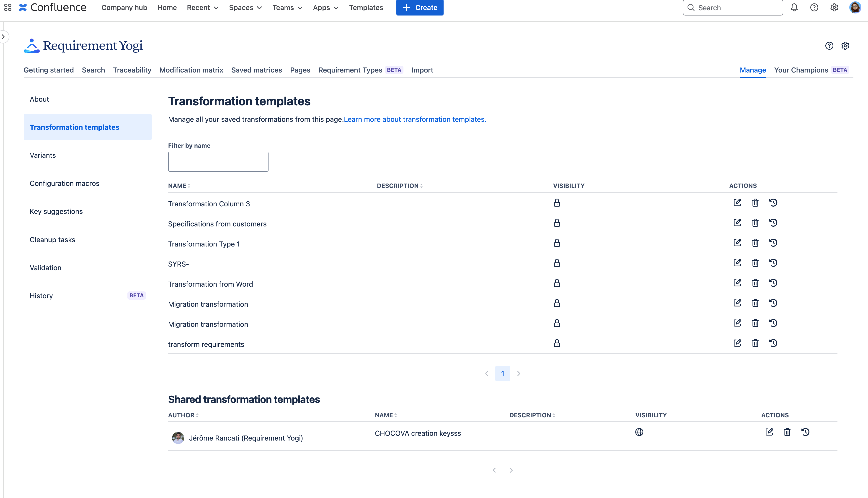Delete the transform requirements template
The width and height of the screenshot is (868, 498).
click(x=755, y=343)
